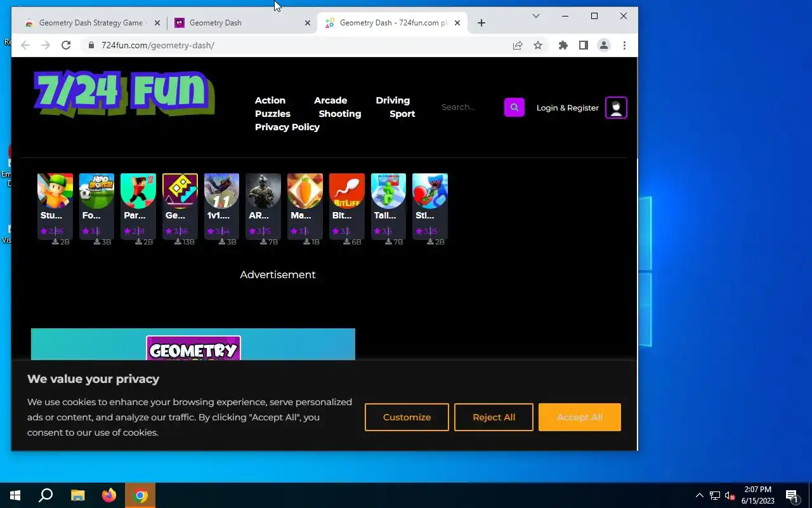Open the Geometry Dash game icon labeled Ge...
812x508 pixels.
point(180,191)
